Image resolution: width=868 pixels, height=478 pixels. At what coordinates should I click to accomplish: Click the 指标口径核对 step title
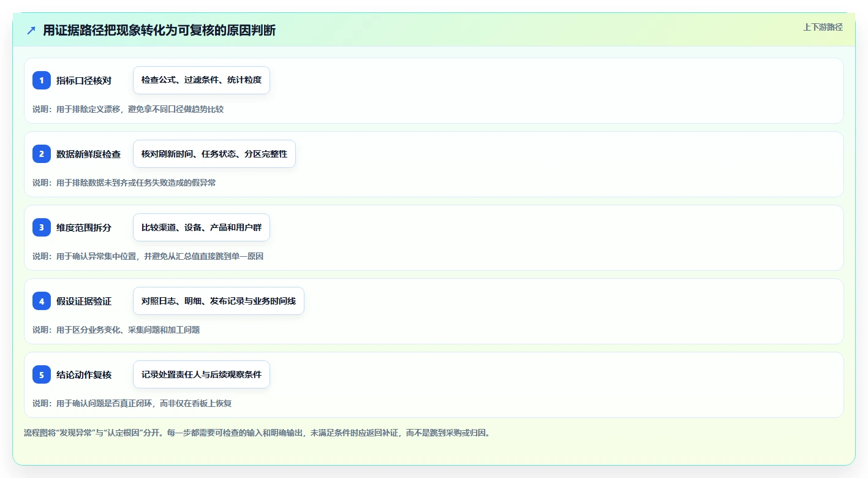tap(84, 80)
